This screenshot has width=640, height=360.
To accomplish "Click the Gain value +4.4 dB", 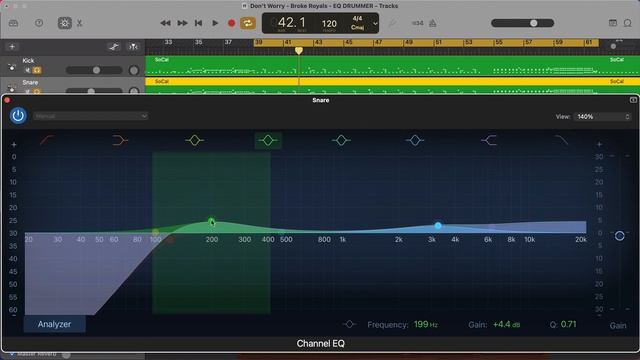I will coord(506,324).
